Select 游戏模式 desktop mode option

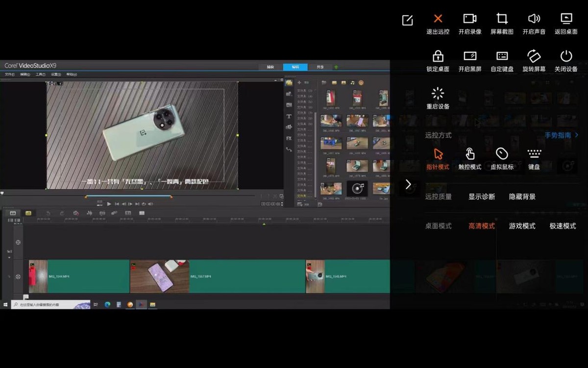point(522,226)
